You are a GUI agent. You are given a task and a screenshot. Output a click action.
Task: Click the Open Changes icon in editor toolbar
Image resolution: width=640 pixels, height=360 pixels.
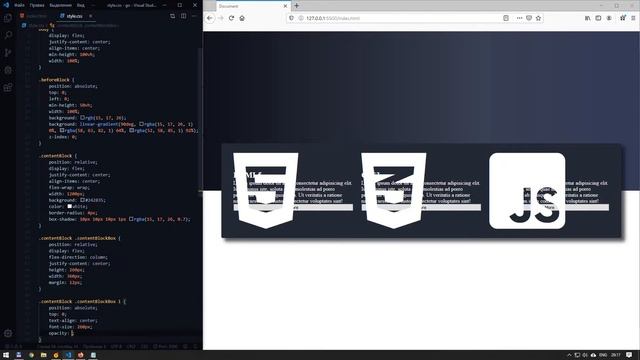172,16
